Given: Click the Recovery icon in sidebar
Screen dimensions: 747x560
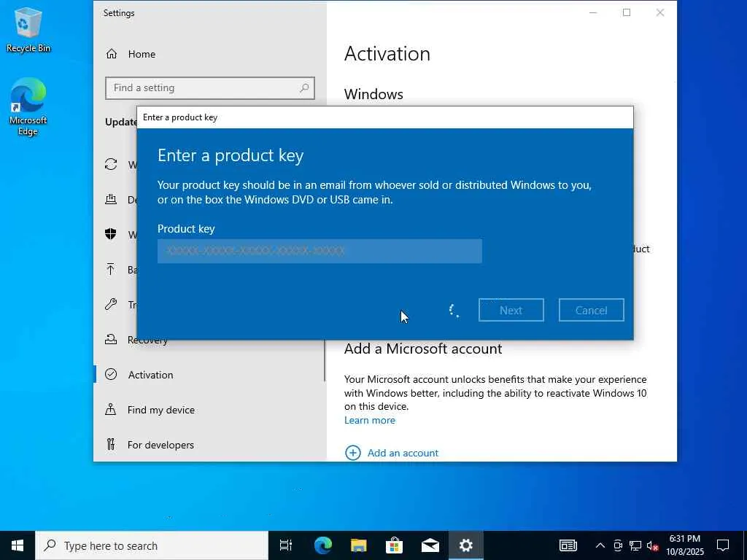Looking at the screenshot, I should coord(111,339).
